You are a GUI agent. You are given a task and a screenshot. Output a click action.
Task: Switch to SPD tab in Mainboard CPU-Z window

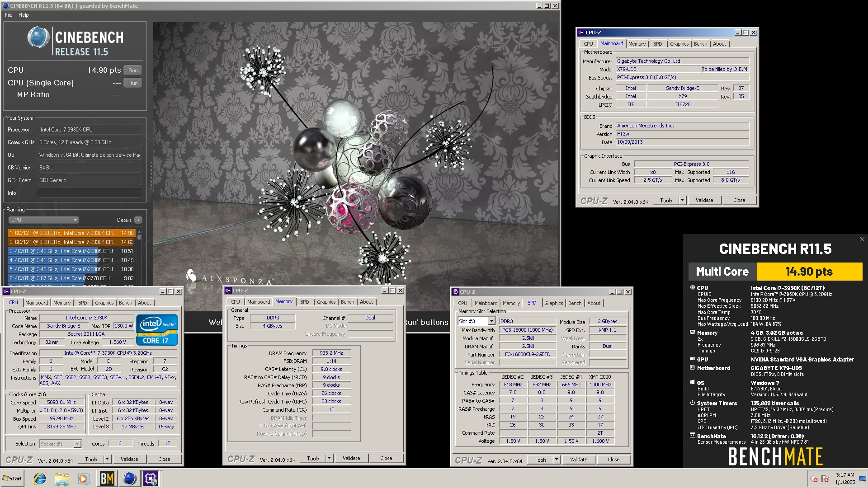click(x=657, y=44)
